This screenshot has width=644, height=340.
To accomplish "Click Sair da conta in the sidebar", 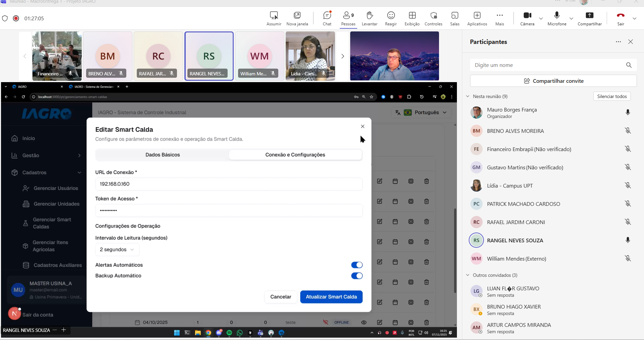I will (x=38, y=315).
